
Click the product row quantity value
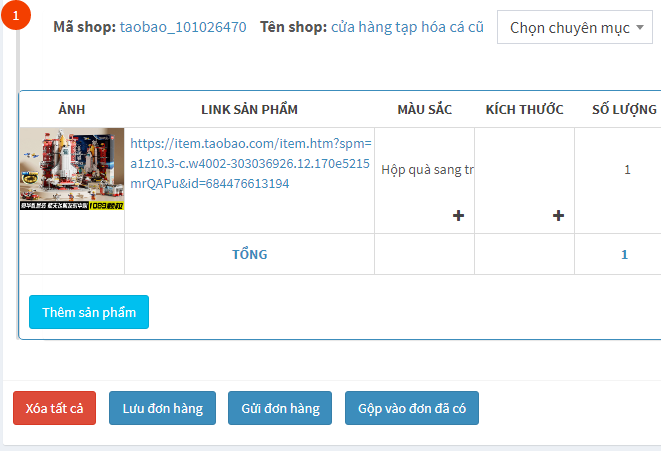pyautogui.click(x=627, y=169)
